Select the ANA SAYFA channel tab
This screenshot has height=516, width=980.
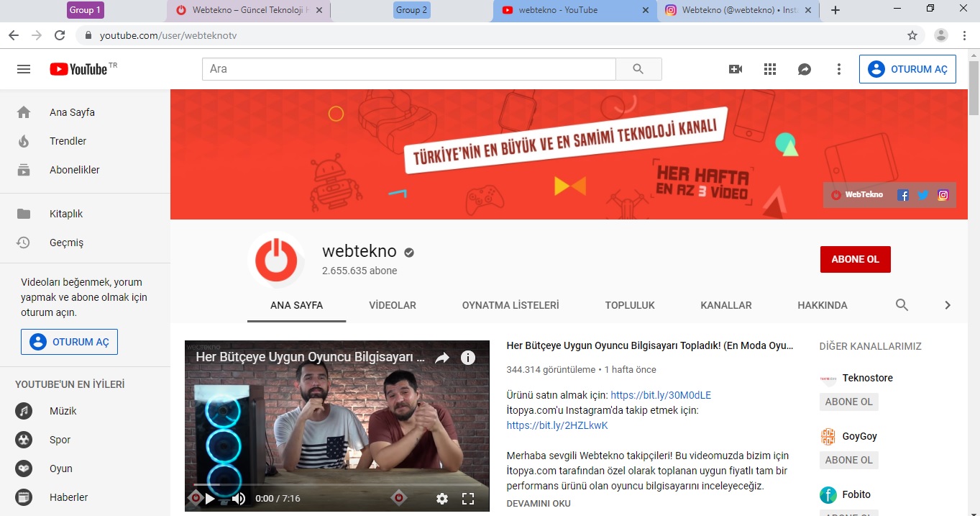296,305
